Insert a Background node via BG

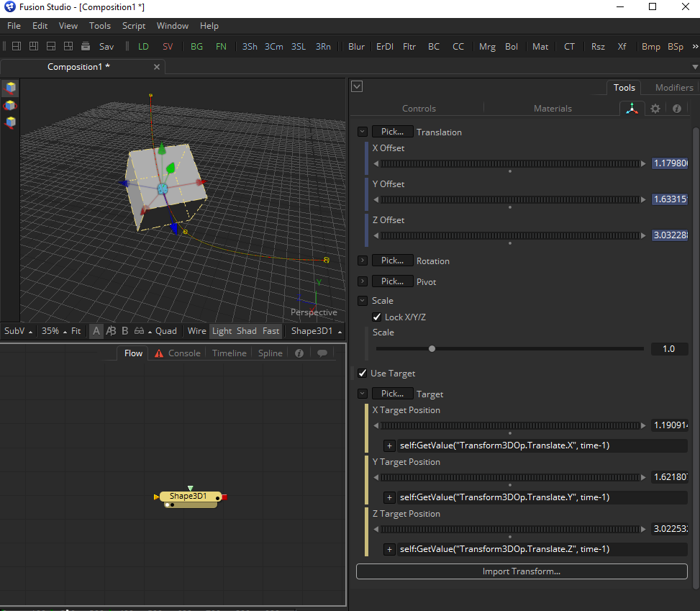196,47
